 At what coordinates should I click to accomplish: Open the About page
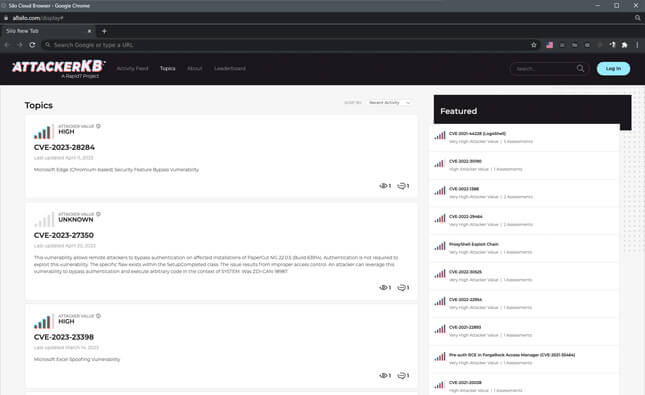click(x=195, y=68)
